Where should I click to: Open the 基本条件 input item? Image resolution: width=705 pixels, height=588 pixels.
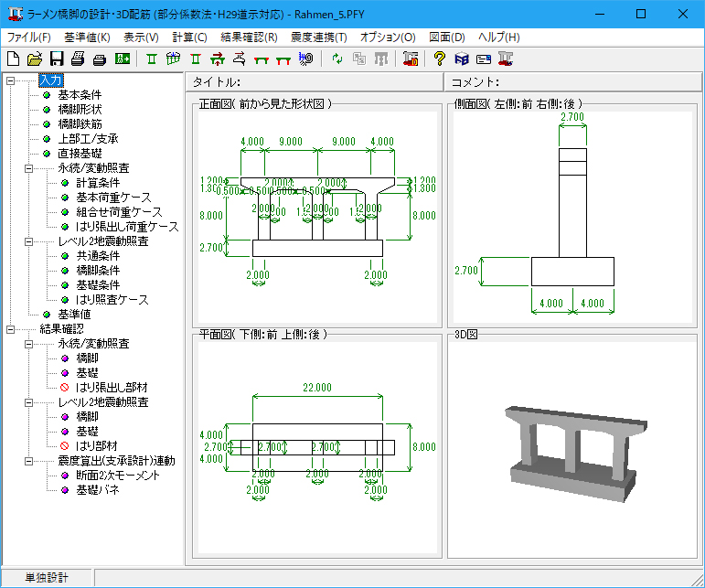click(x=79, y=95)
